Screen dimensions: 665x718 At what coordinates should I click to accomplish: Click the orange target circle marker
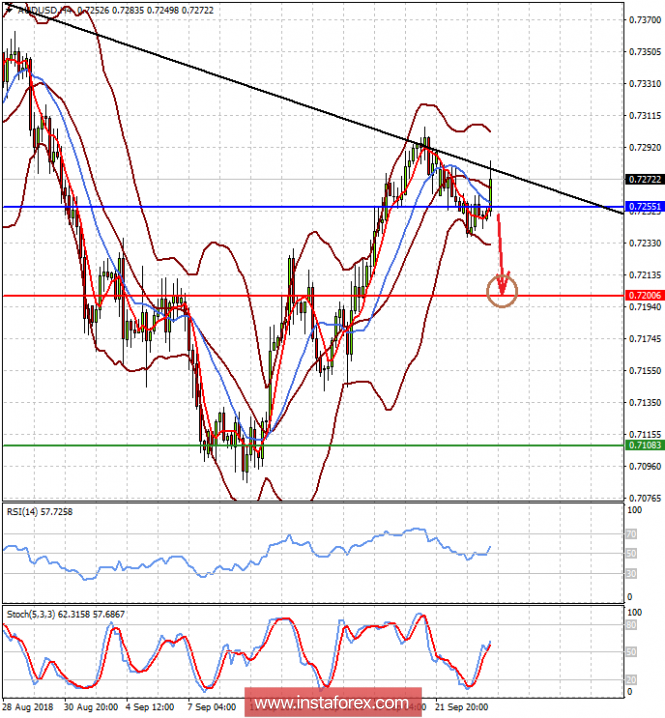(x=502, y=291)
